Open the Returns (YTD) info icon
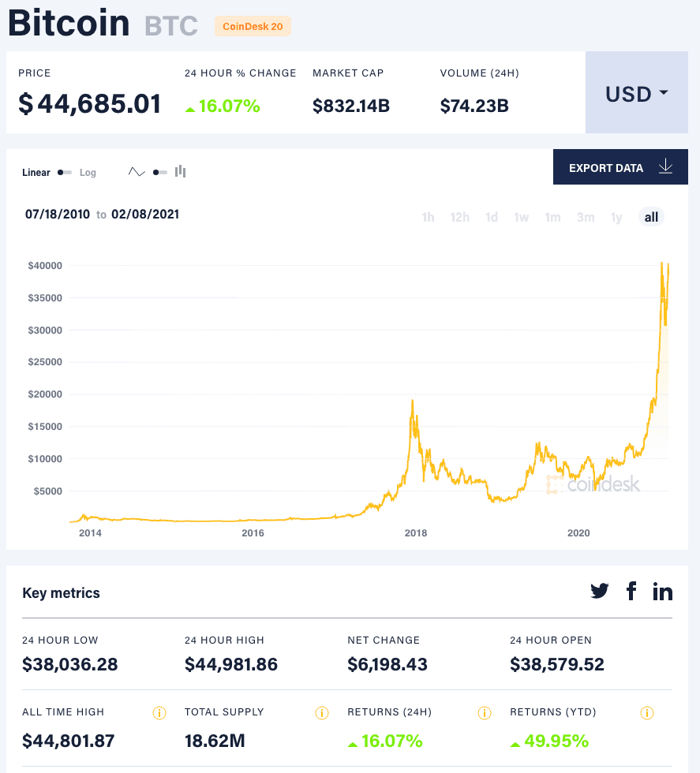Screen dimensions: 700x773 click(647, 713)
